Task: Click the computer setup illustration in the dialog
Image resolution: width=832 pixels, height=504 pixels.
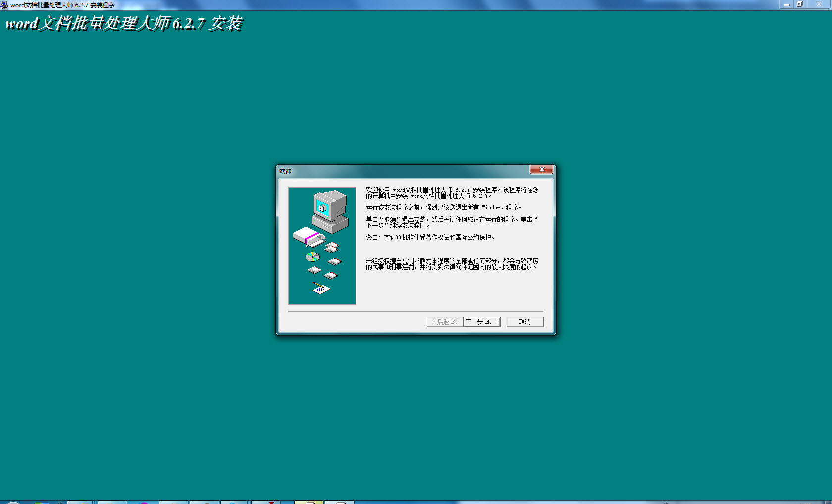Action: (322, 246)
